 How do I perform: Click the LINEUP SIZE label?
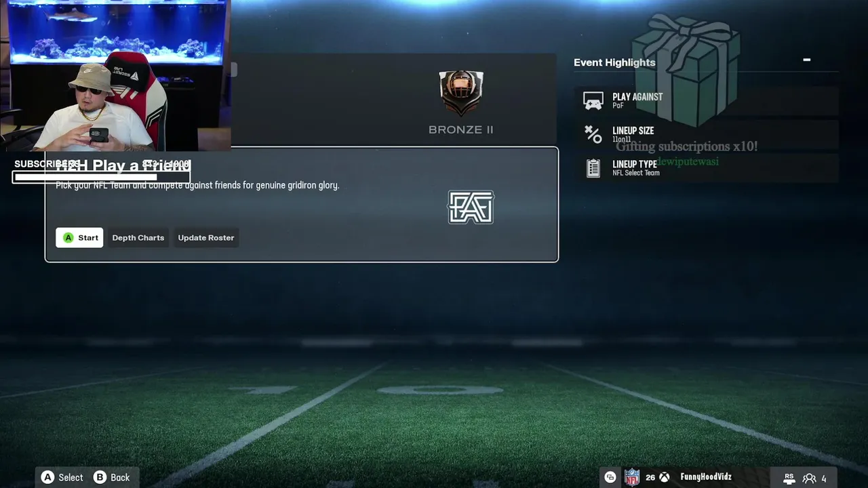pyautogui.click(x=633, y=131)
